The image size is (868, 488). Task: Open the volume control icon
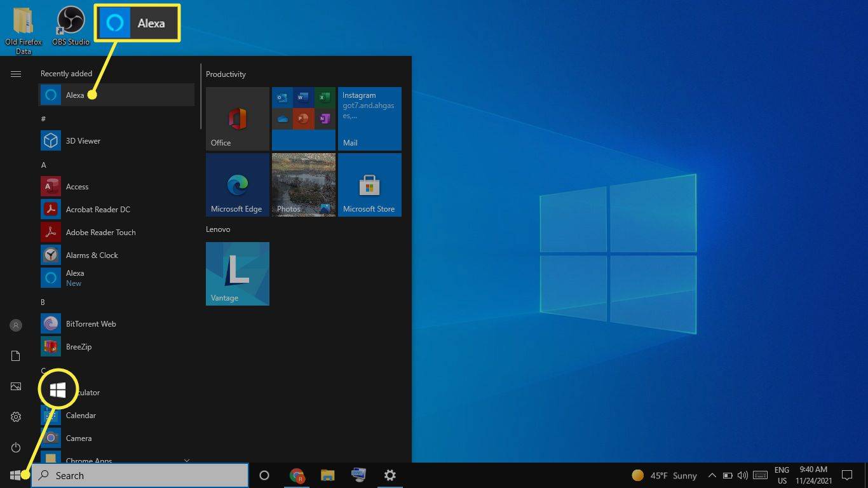(x=742, y=475)
